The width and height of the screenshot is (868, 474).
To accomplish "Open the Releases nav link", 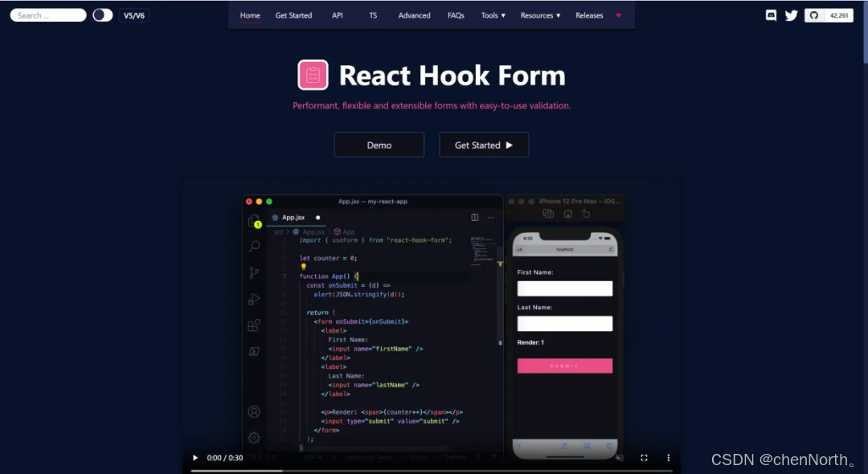I will (589, 15).
